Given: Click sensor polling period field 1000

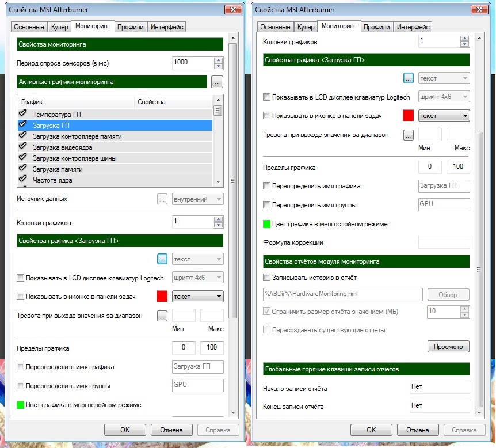Looking at the screenshot, I should pos(193,63).
